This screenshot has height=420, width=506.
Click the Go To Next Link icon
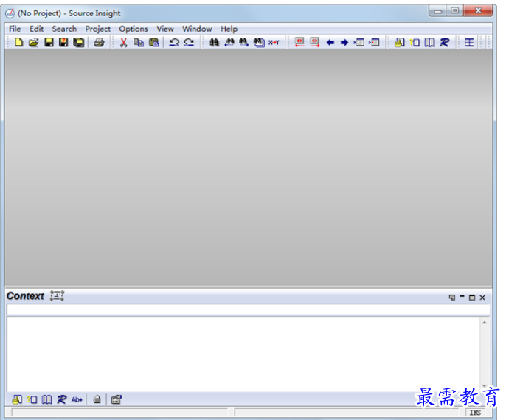click(x=314, y=42)
